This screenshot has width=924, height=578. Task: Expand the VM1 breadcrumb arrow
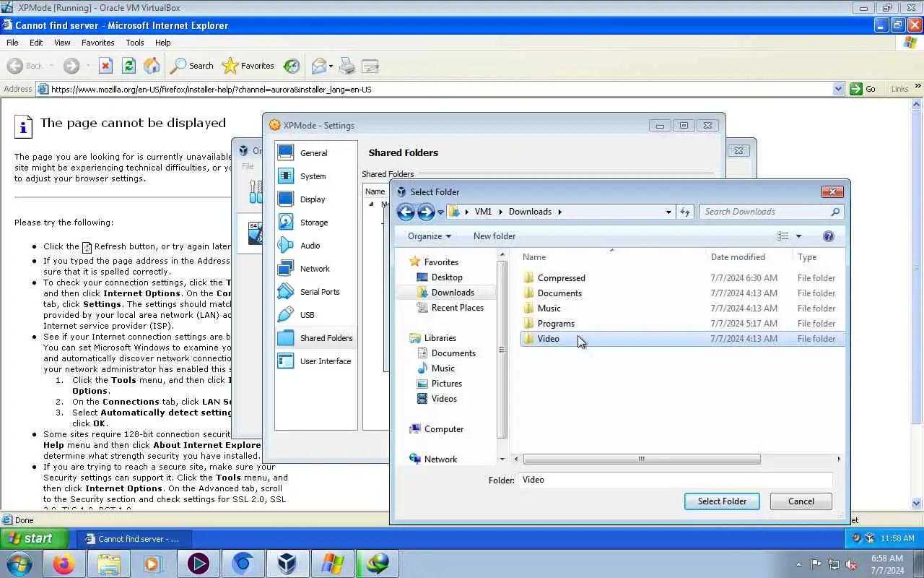[x=500, y=212]
